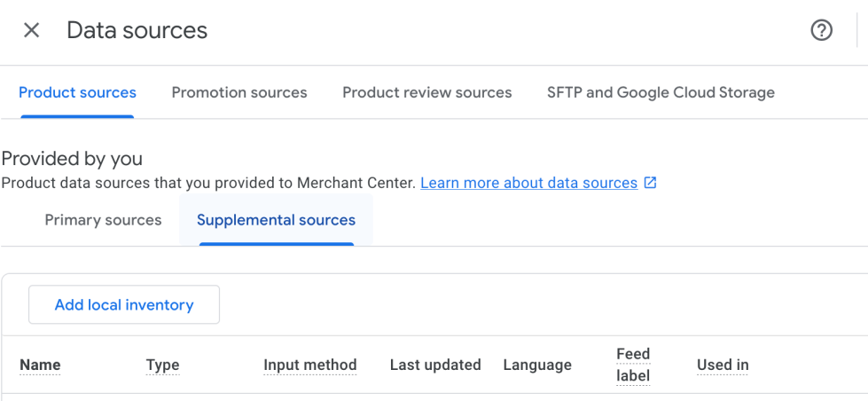Image resolution: width=868 pixels, height=401 pixels.
Task: Click the Type column header
Action: [x=162, y=365]
